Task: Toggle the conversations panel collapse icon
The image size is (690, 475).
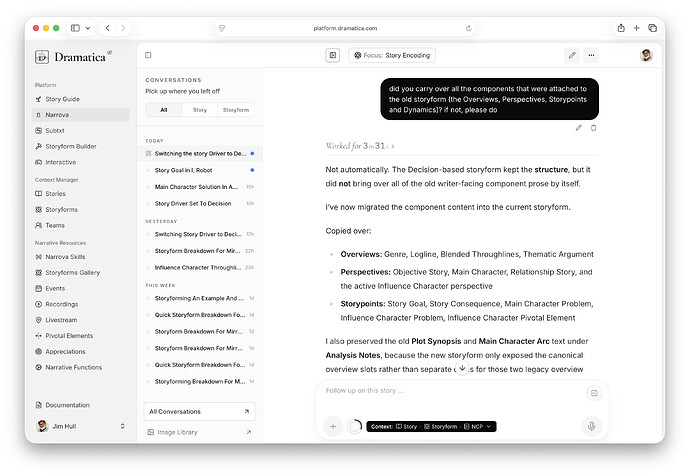Action: (x=148, y=55)
